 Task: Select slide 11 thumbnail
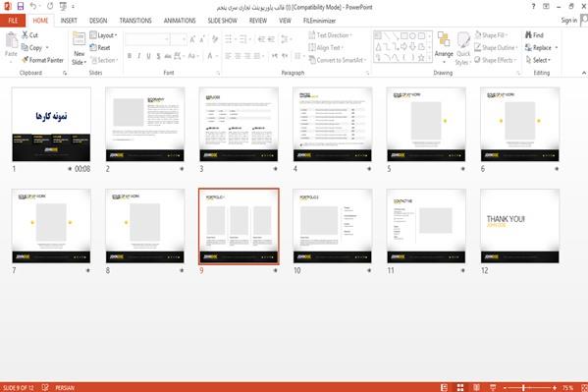(x=426, y=226)
